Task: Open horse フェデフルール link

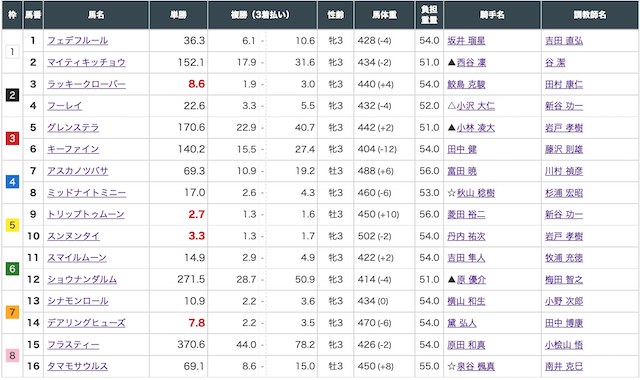Action: [x=78, y=40]
